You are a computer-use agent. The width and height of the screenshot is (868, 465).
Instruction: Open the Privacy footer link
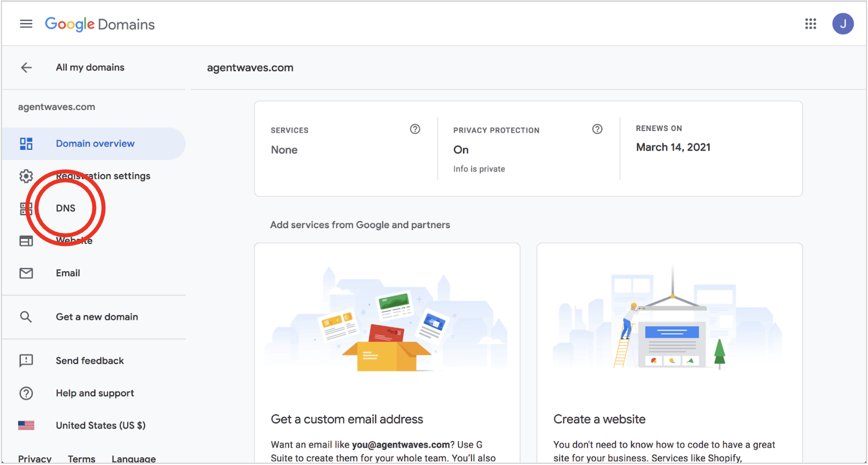click(35, 459)
